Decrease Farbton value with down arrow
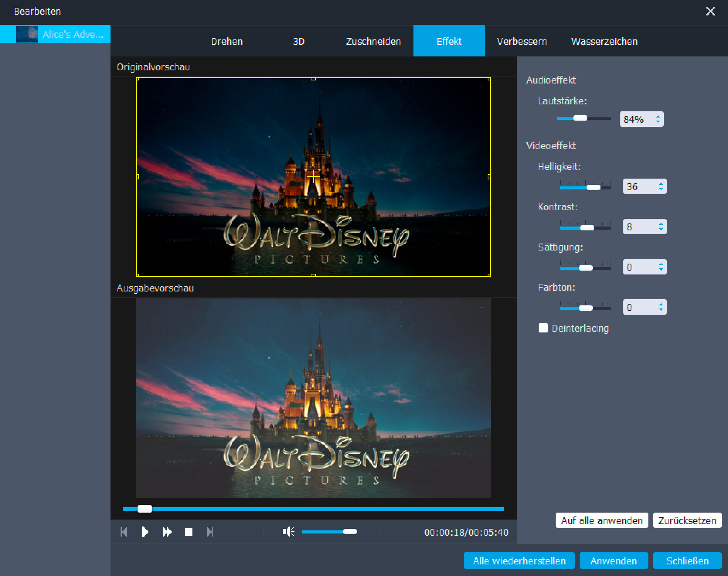 [661, 310]
